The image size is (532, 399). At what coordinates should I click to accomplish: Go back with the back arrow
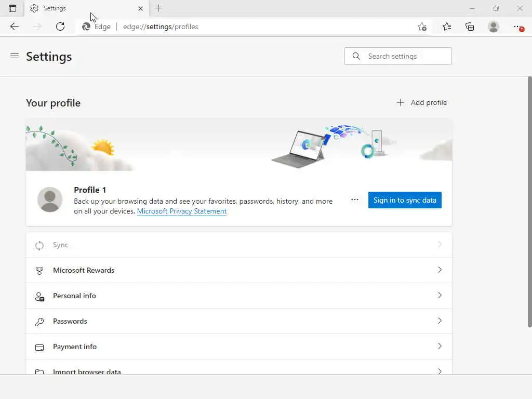(14, 26)
